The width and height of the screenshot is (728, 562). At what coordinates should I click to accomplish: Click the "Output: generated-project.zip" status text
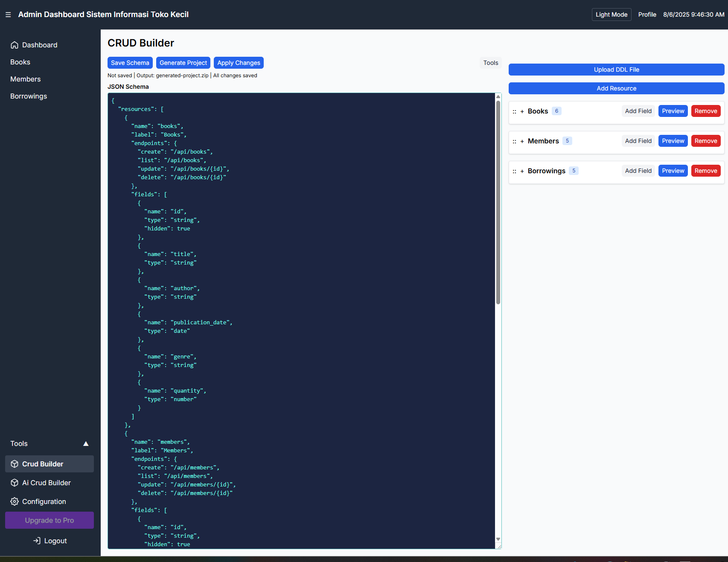pos(172,76)
